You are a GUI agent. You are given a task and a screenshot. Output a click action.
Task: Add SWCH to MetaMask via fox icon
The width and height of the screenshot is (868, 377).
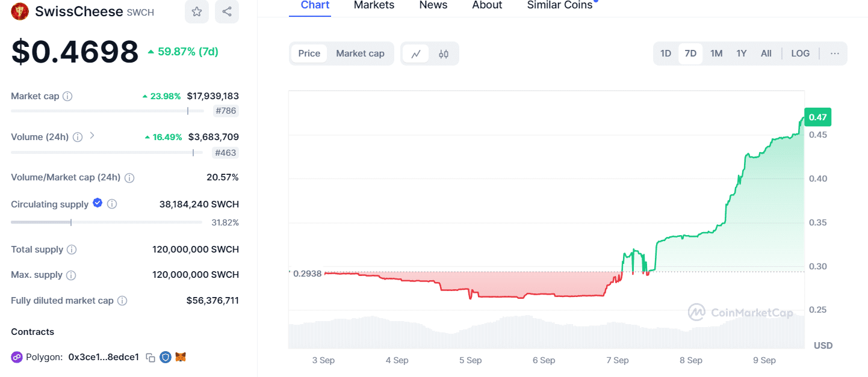tap(180, 357)
